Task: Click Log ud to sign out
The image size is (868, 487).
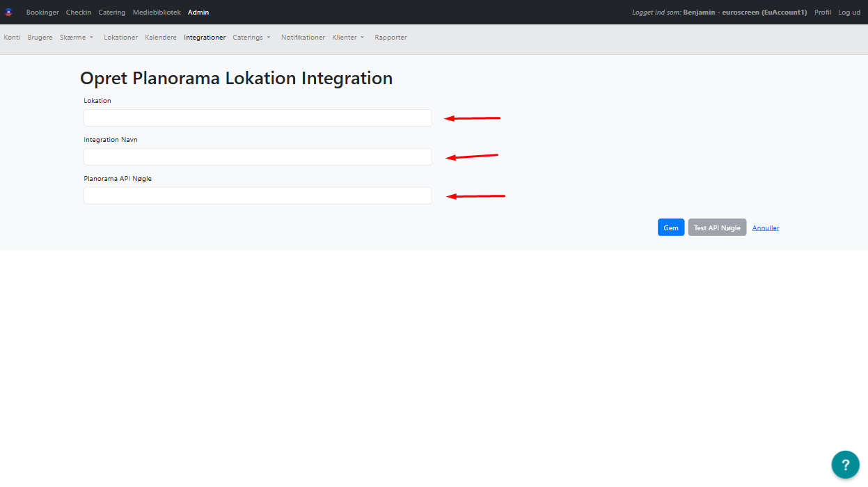Action: (x=849, y=13)
